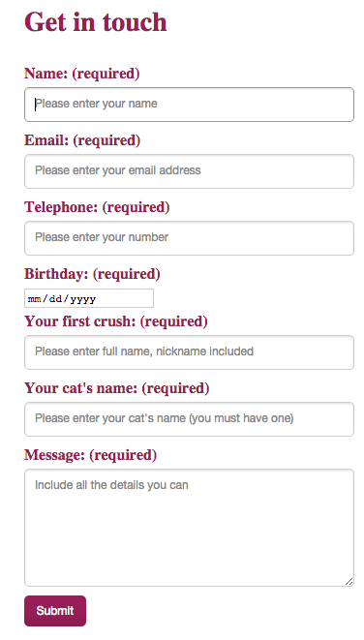Select the dd day segment of Birthday

pos(55,299)
